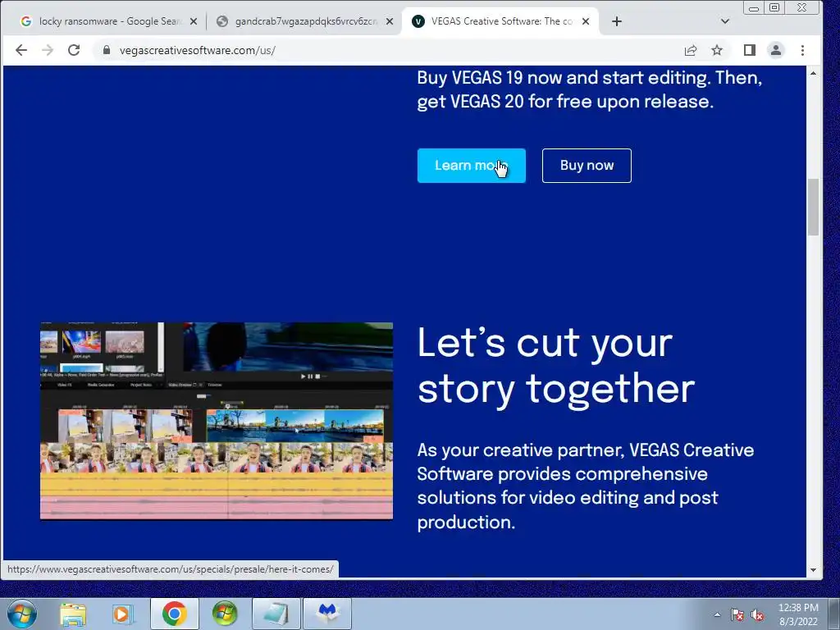Open Chrome's three-dot menu
This screenshot has width=840, height=630.
pos(802,50)
